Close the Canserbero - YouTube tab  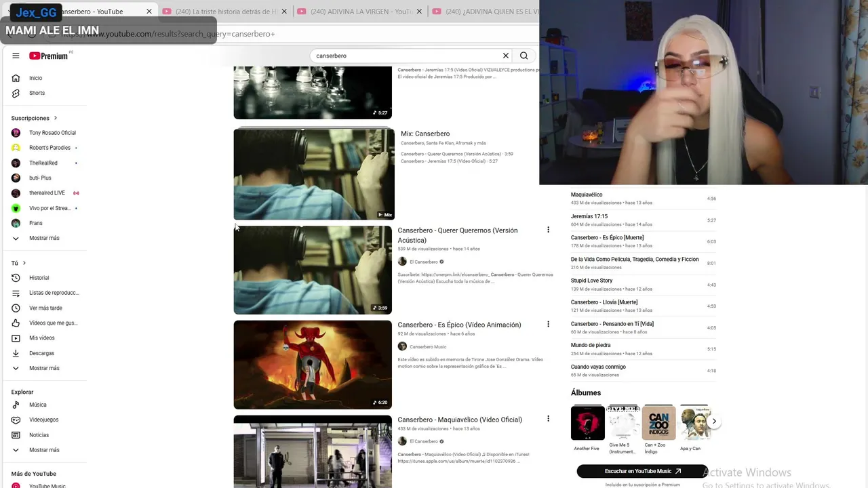(x=149, y=12)
